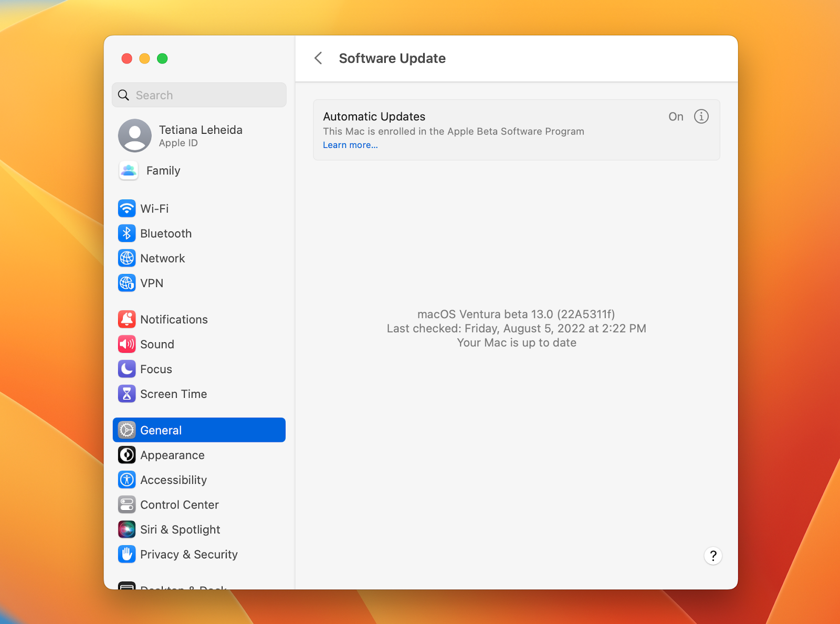
Task: Select Privacy & Security label
Action: click(188, 555)
